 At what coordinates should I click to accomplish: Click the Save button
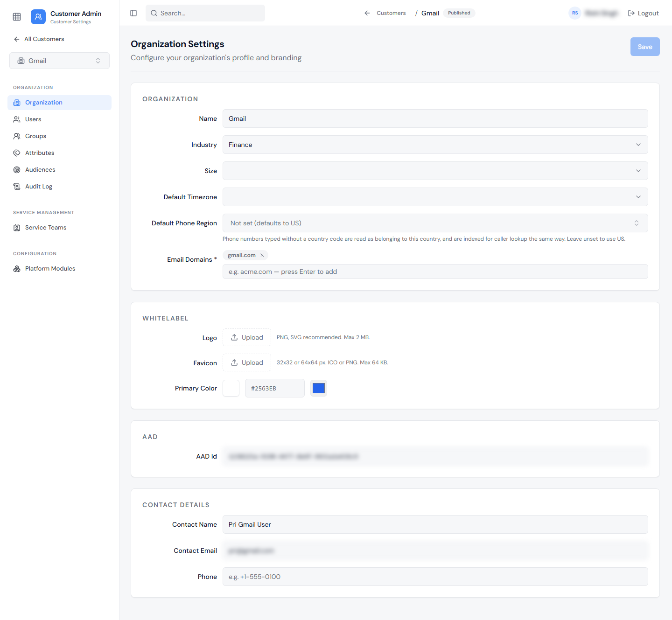[x=645, y=47]
